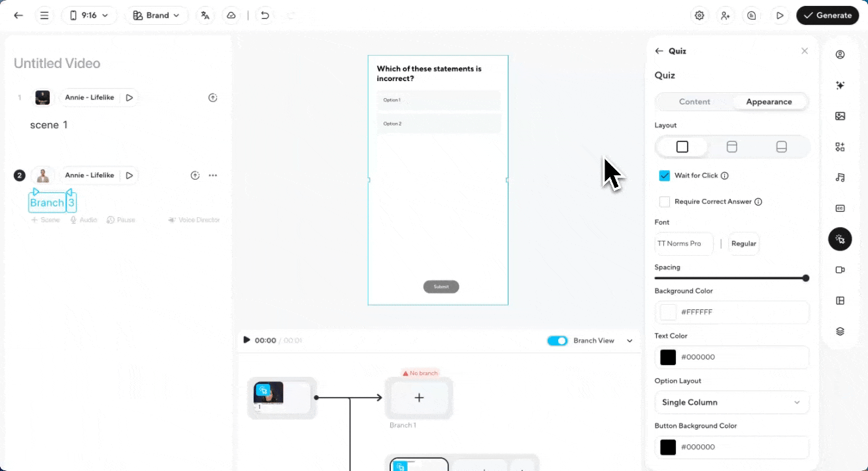The width and height of the screenshot is (868, 471).
Task: Add a scene to the No branch placeholder
Action: coord(419,397)
